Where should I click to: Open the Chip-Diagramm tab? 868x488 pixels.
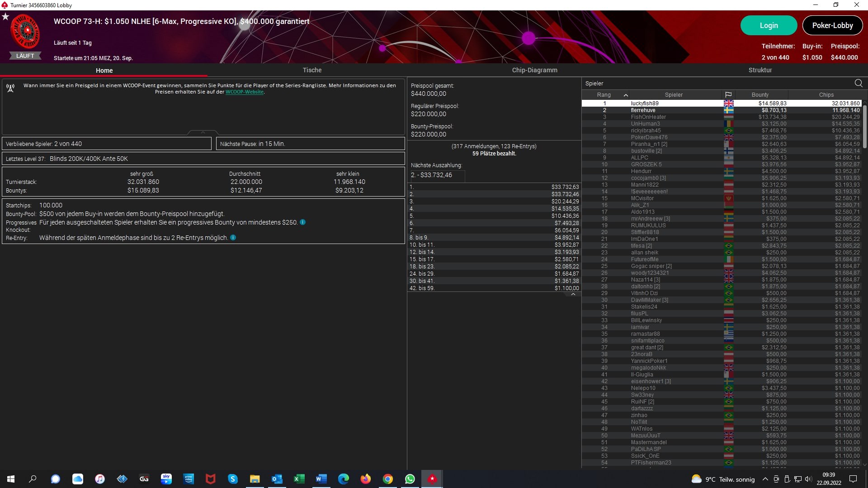click(534, 70)
